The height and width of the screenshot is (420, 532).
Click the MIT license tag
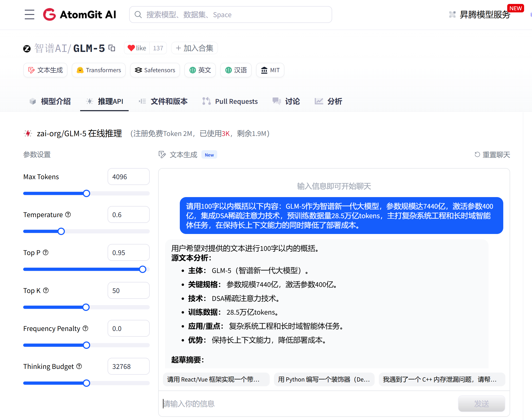[x=270, y=70]
